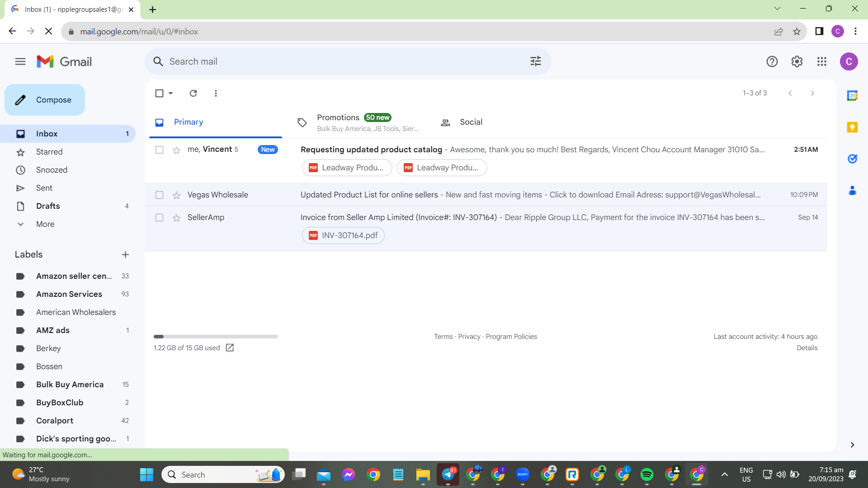Select the SellerAmp email checkbox
868x488 pixels.
click(x=159, y=217)
